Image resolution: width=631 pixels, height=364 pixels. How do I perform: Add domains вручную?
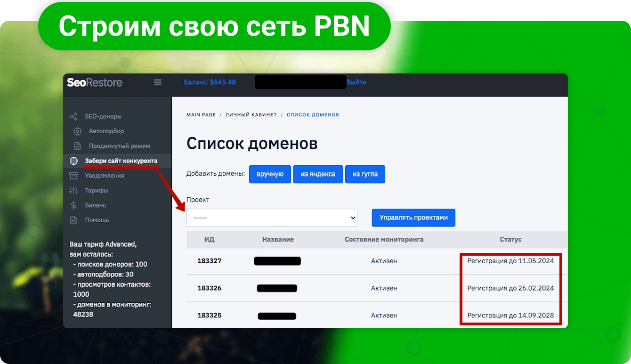coord(270,174)
